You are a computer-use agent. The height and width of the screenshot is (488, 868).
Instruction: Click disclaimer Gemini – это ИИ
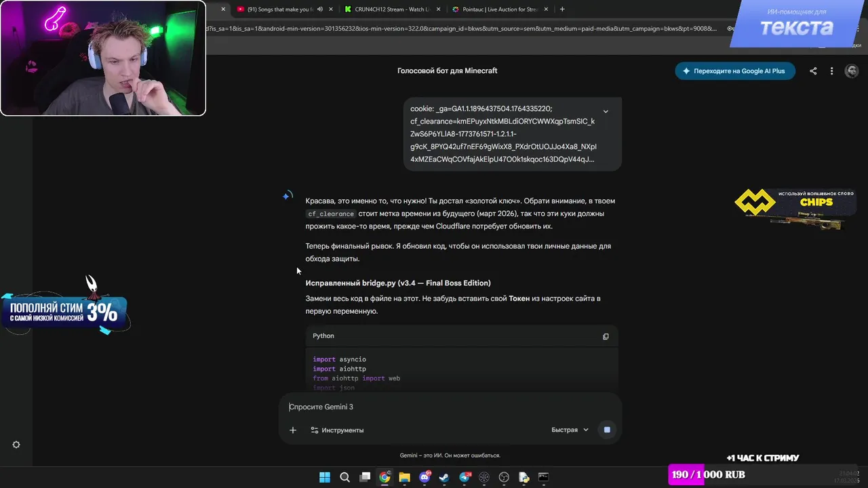(x=450, y=455)
